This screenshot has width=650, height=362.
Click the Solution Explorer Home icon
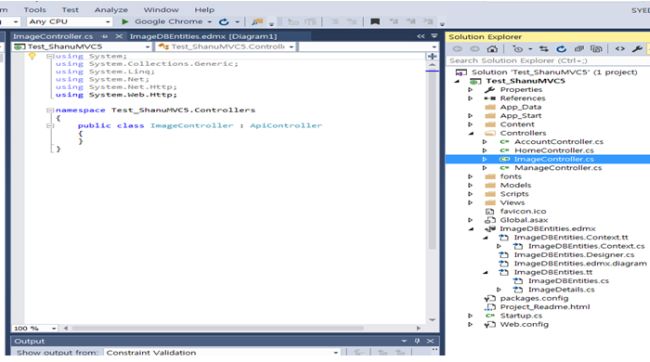click(x=492, y=49)
